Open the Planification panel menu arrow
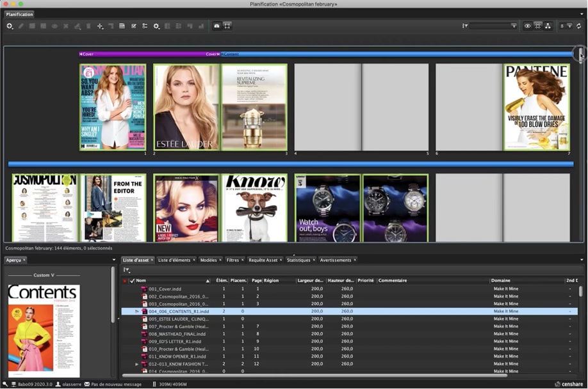The image size is (588, 389). point(582,14)
